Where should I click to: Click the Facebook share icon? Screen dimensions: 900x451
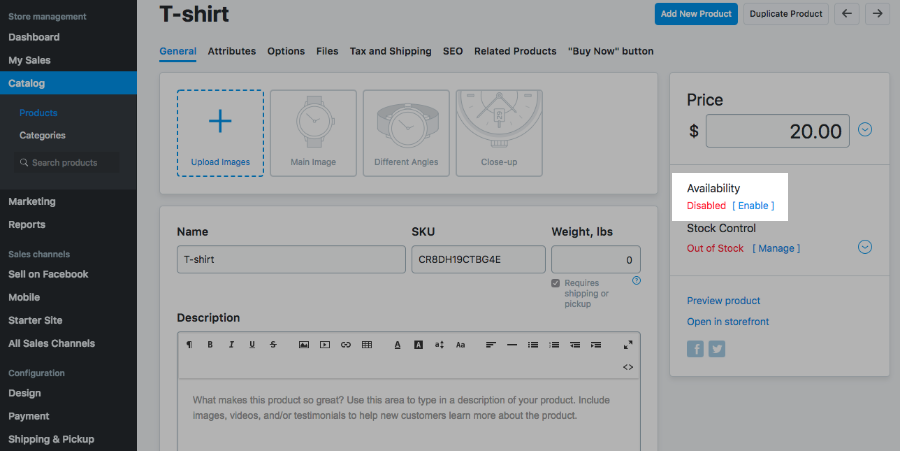pos(696,349)
